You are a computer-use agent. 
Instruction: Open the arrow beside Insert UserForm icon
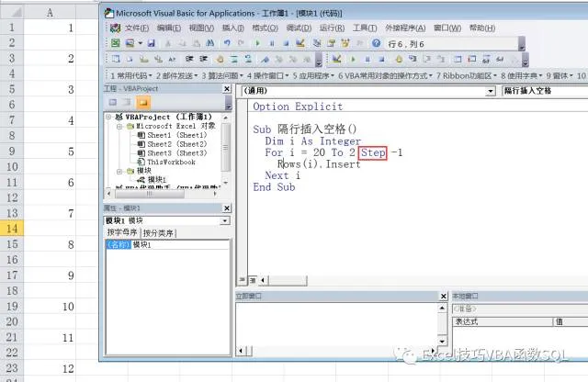140,43
